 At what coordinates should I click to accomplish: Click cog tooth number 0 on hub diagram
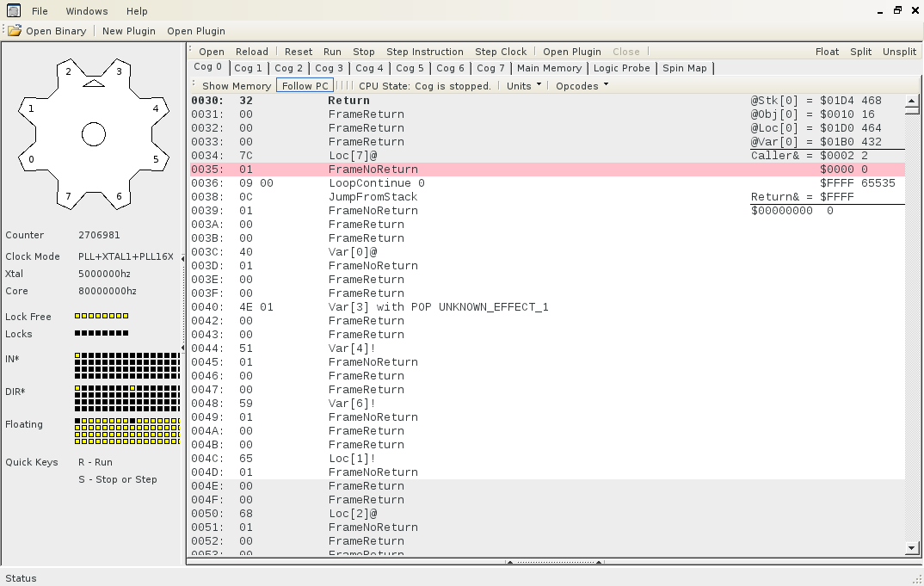(31, 159)
